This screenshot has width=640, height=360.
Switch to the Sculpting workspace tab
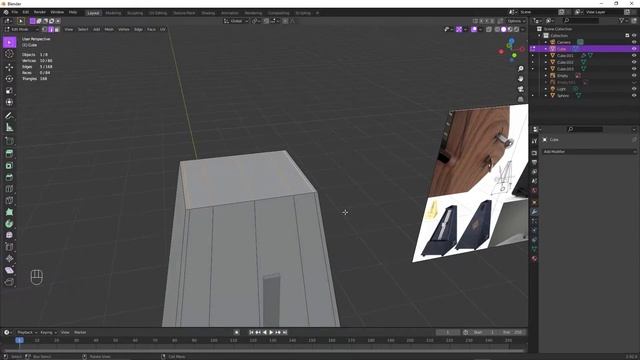[x=135, y=13]
